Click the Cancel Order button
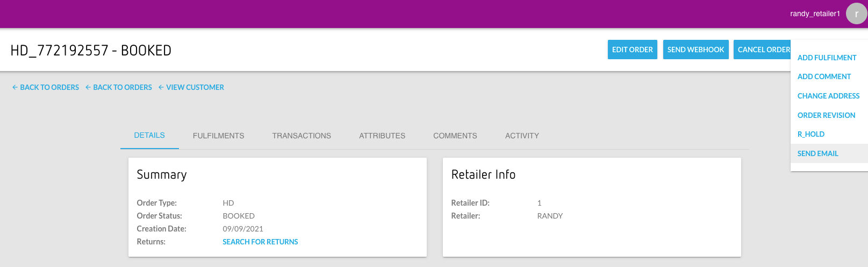868x267 pixels. pos(762,50)
